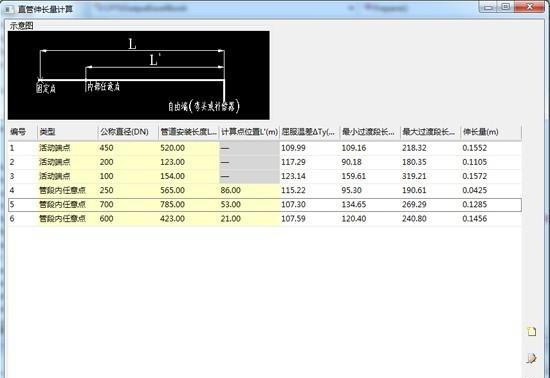Viewport: 550px width, 378px height.
Task: Select maximum transition length 180.35
Action: pos(414,162)
